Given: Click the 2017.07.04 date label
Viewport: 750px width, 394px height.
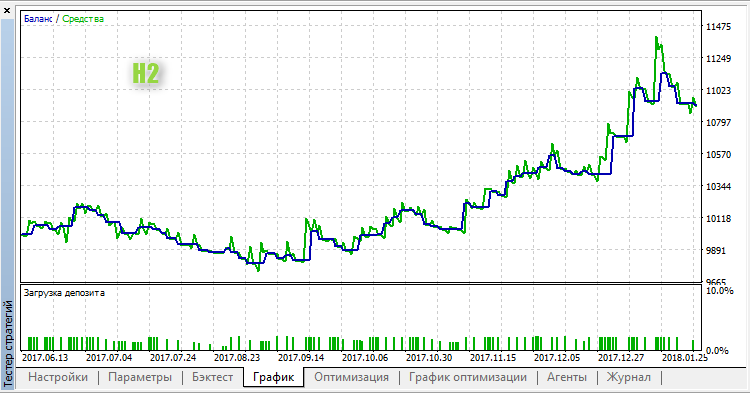Looking at the screenshot, I should pyautogui.click(x=109, y=358).
